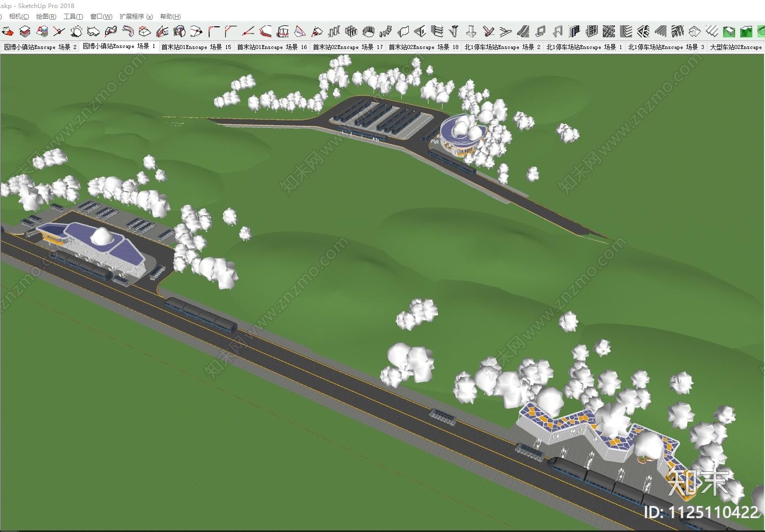The image size is (765, 532).
Task: Choose the hip roof tool
Action: pos(695,32)
